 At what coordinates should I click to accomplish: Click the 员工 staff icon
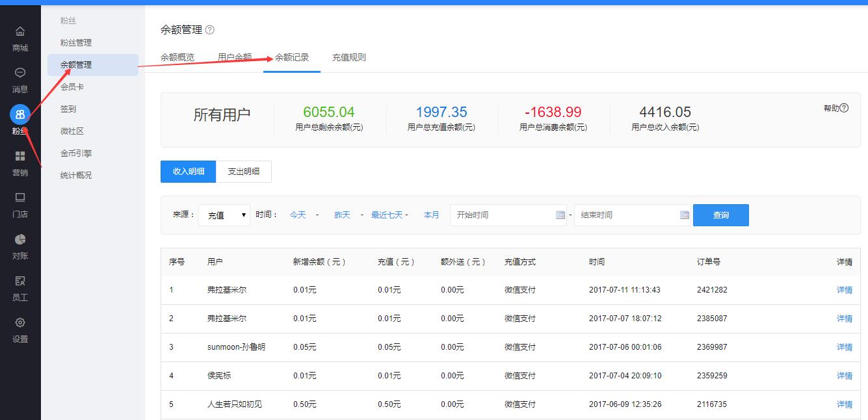(20, 281)
